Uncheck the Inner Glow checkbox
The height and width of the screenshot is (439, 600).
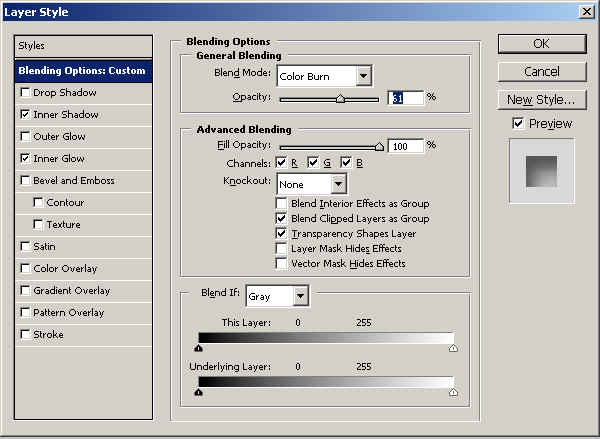[25, 158]
